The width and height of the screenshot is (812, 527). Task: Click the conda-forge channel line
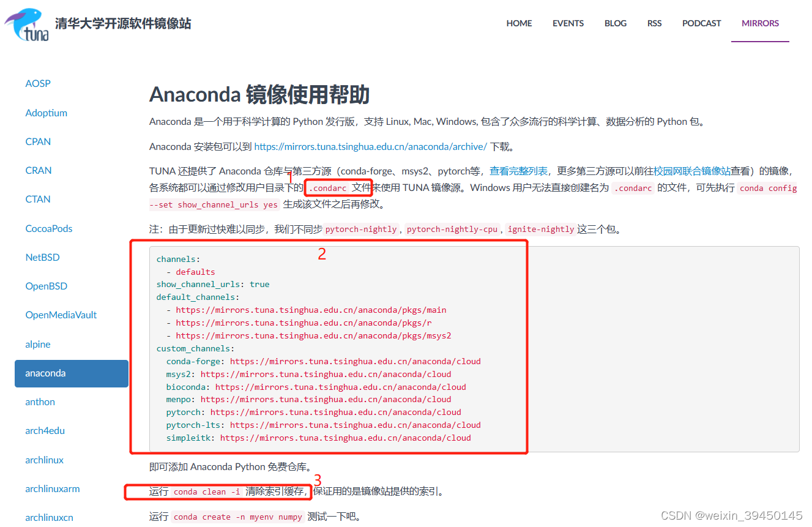coord(324,361)
